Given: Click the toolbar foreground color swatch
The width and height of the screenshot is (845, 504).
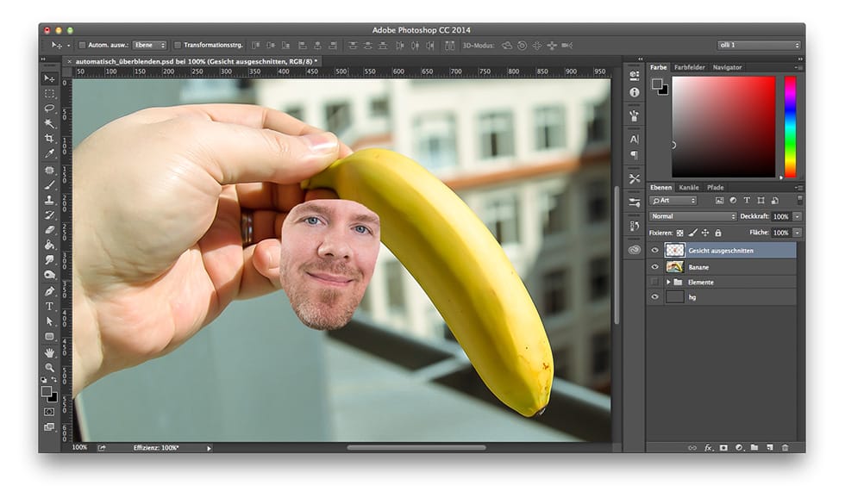Looking at the screenshot, I should pyautogui.click(x=47, y=391).
